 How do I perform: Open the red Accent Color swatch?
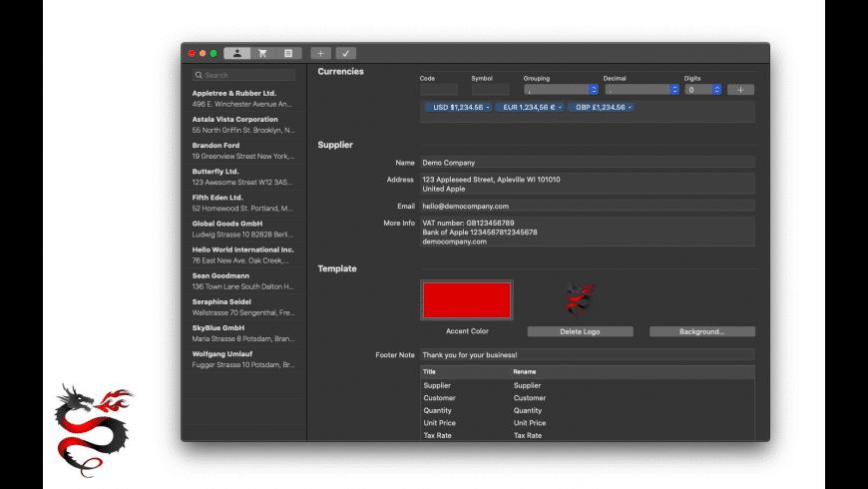point(467,299)
